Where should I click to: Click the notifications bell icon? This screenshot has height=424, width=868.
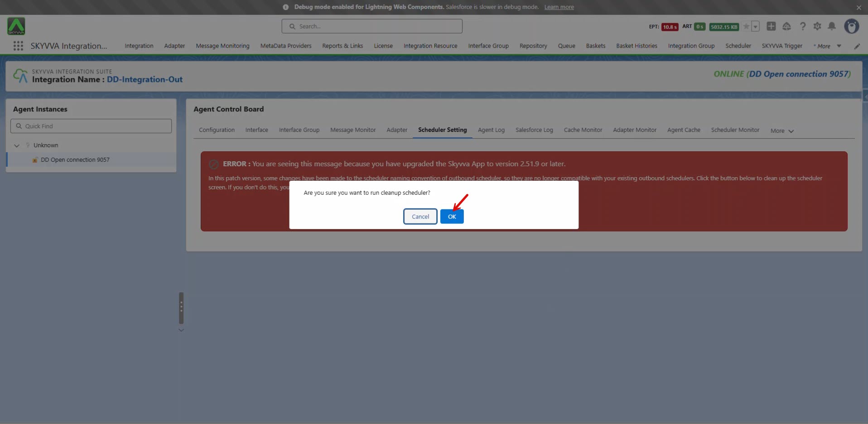pos(832,26)
